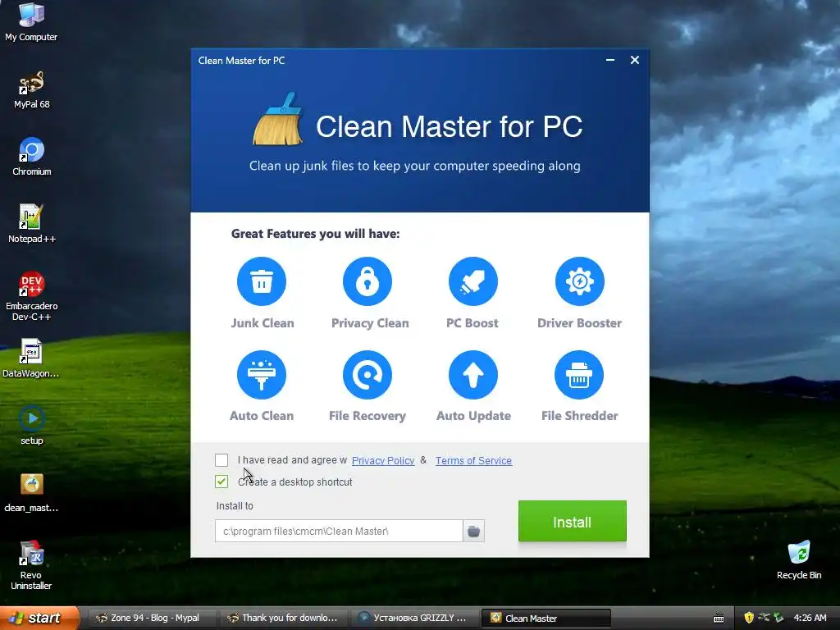The width and height of the screenshot is (840, 630).
Task: Click the Auto Clean label
Action: coord(262,416)
